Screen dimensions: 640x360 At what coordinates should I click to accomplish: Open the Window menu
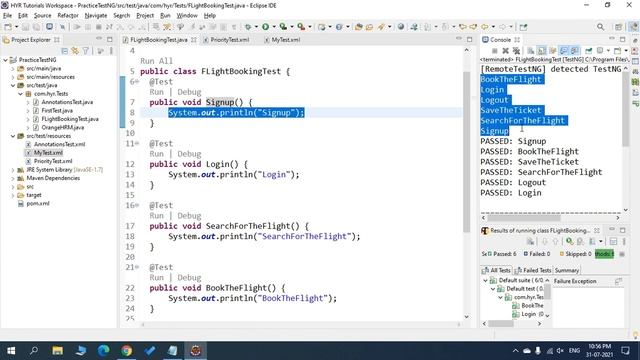coord(187,16)
